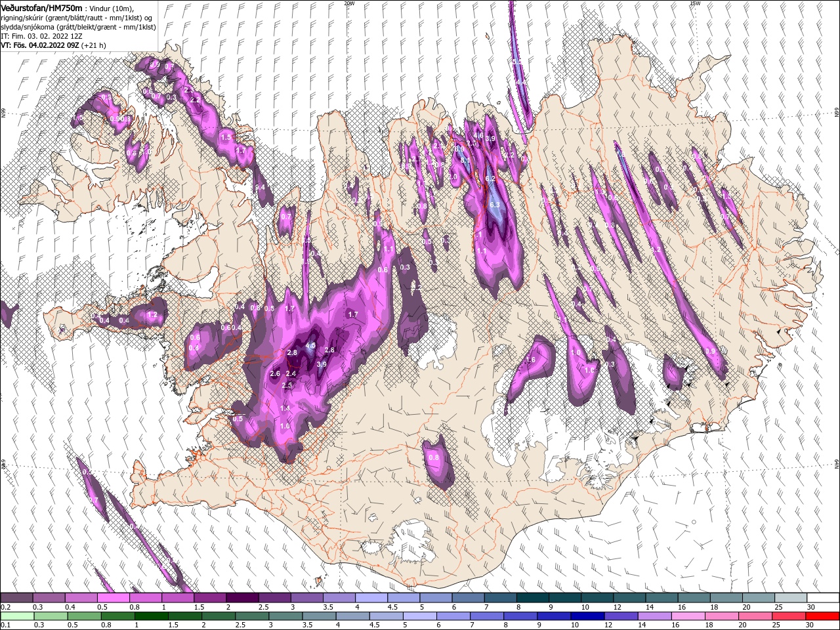Screen dimensions: 840x630
Task: Click the 'Vindur (10m),' text in the header
Action: pyautogui.click(x=111, y=9)
